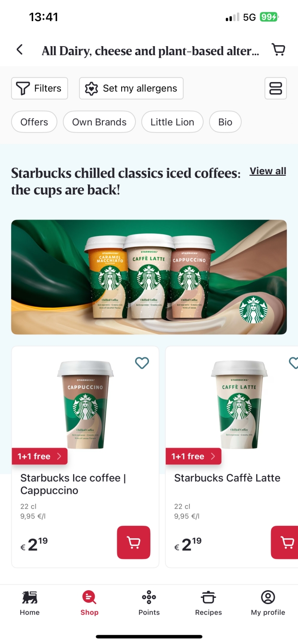Go back using the left arrow
Screen dimensions: 298x644
pos(20,49)
